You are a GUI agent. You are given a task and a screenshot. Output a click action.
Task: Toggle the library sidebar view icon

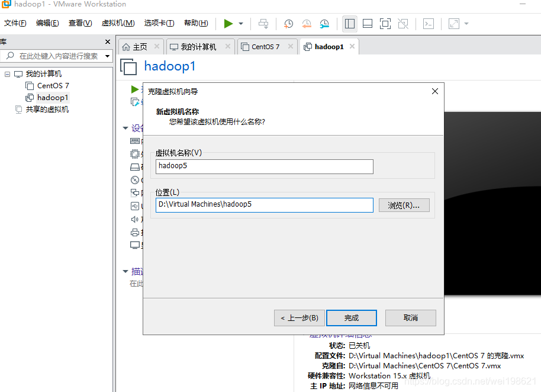[349, 24]
